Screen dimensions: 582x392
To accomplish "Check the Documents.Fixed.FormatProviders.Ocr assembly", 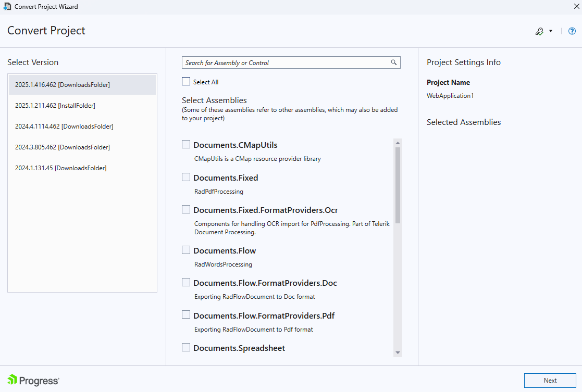I will tap(186, 209).
